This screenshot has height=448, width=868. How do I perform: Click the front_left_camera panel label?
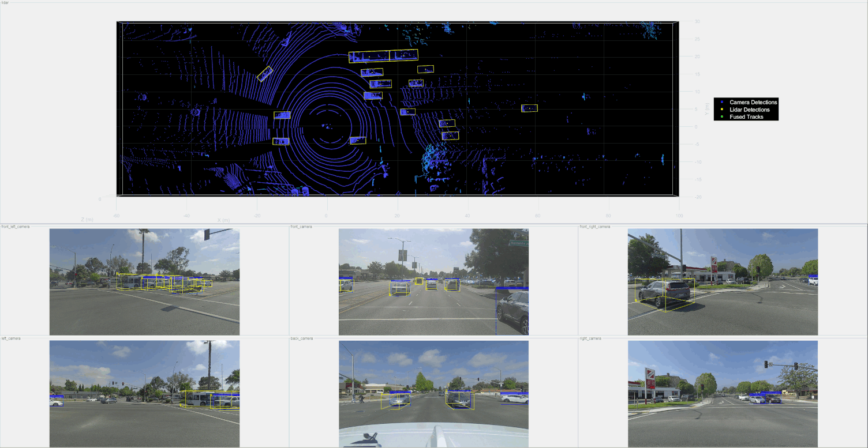tap(15, 226)
